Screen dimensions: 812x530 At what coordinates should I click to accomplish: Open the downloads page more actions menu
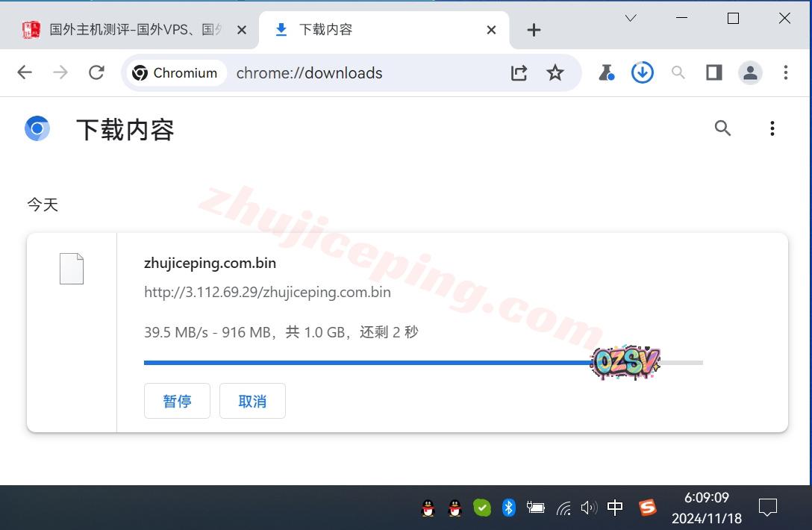coord(772,128)
